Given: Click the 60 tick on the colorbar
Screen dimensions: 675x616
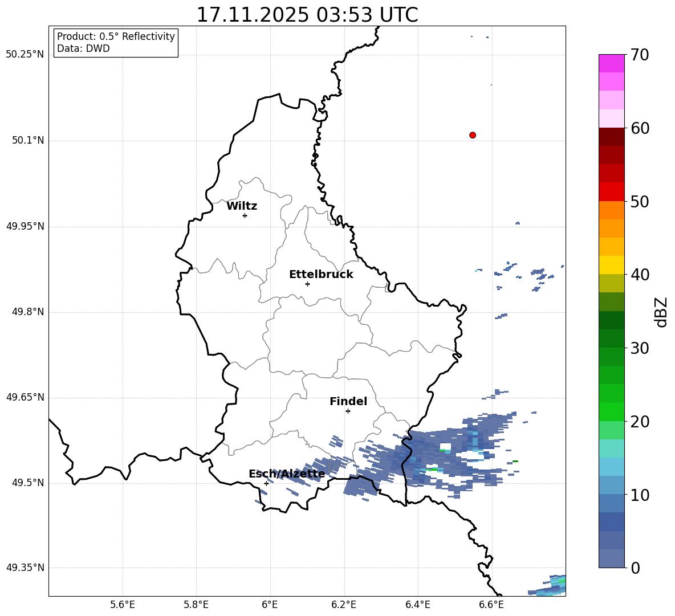Looking at the screenshot, I should pyautogui.click(x=640, y=128).
